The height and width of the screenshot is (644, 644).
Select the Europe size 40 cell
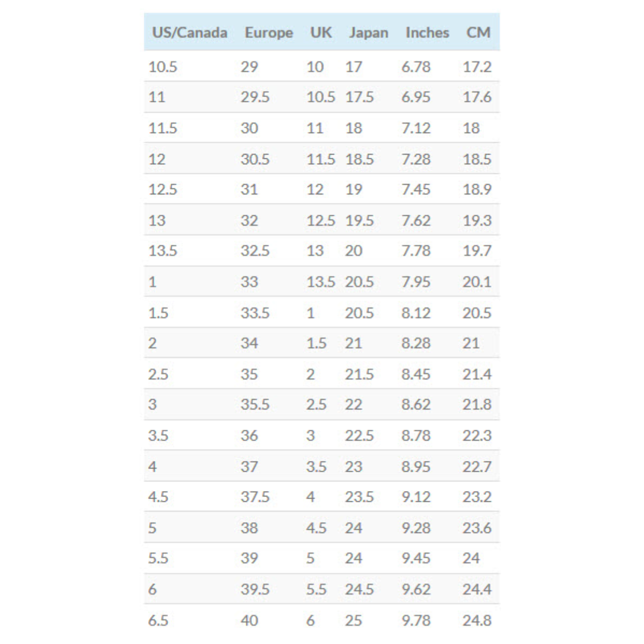tap(249, 620)
